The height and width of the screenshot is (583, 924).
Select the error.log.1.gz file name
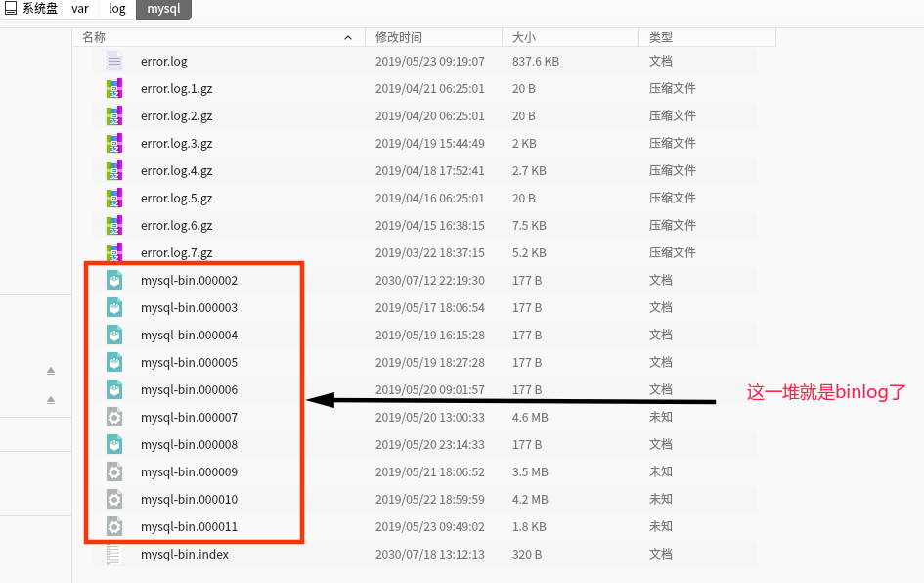tap(176, 89)
